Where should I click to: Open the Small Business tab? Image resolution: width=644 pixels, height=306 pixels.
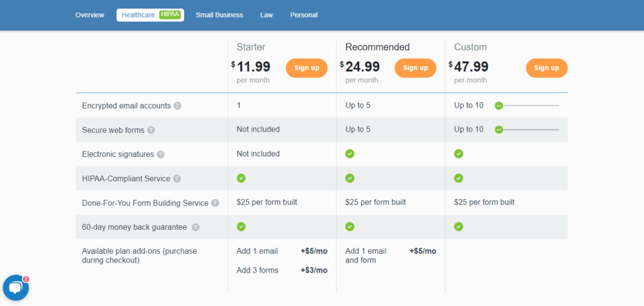219,15
